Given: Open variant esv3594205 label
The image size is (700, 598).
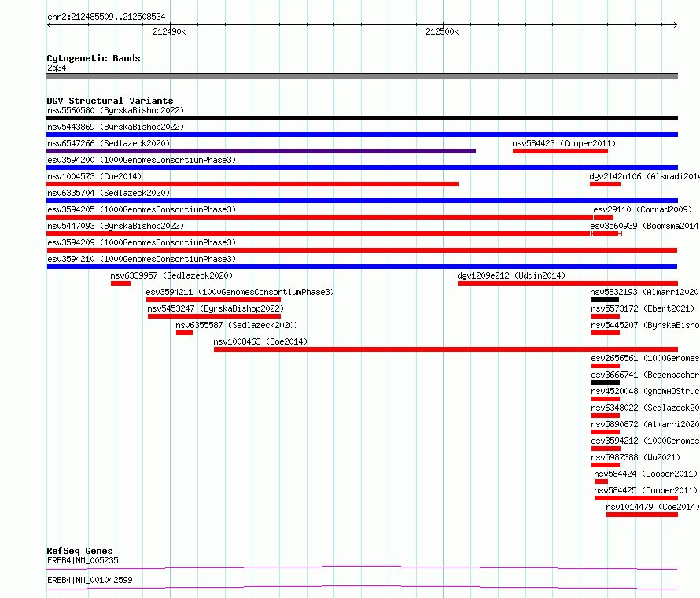Looking at the screenshot, I should [x=142, y=209].
